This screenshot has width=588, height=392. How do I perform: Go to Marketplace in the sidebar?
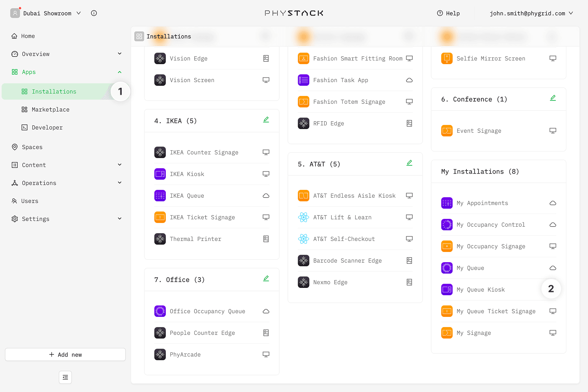(x=50, y=109)
